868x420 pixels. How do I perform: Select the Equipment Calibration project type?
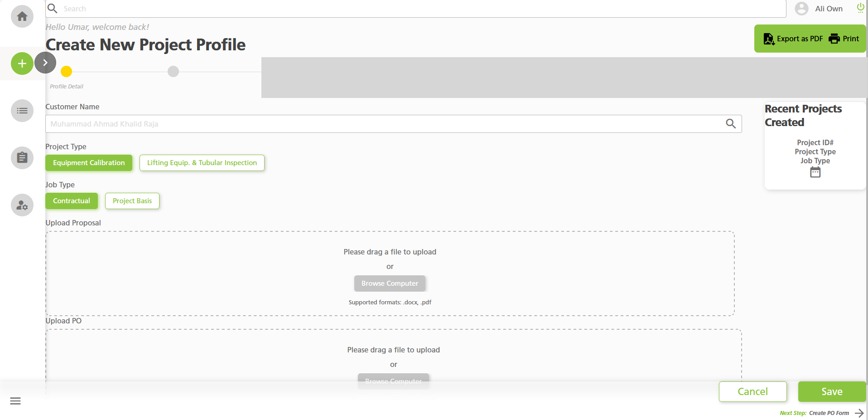pos(88,162)
